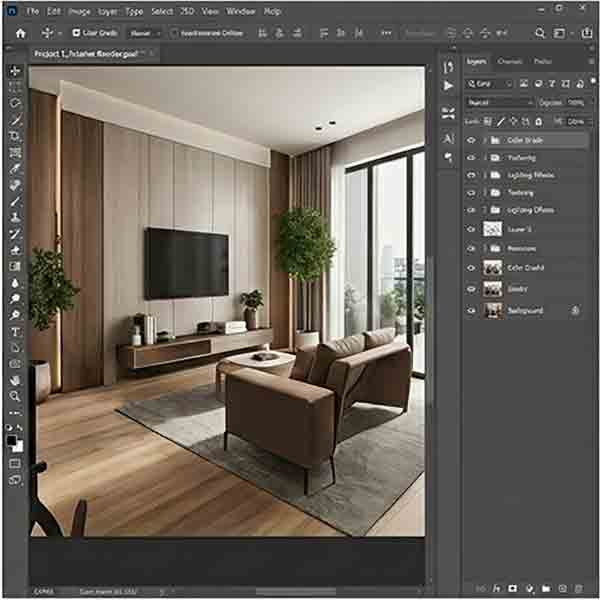Viewport: 600px width, 600px height.
Task: Click the Layer 1 thumbnail
Action: tap(492, 229)
